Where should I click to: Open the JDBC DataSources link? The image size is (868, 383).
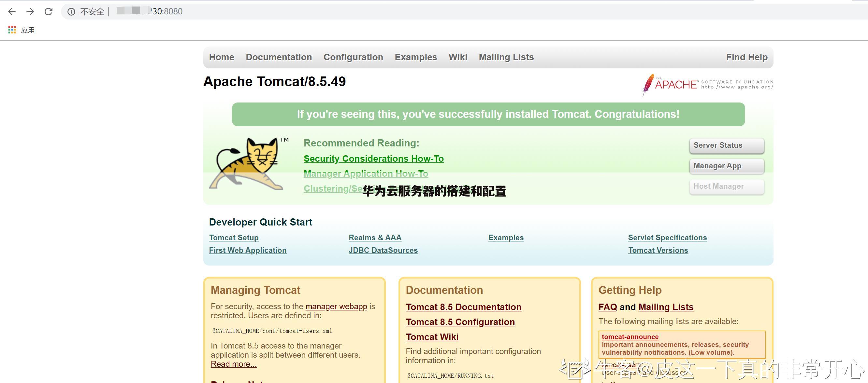[x=383, y=250]
